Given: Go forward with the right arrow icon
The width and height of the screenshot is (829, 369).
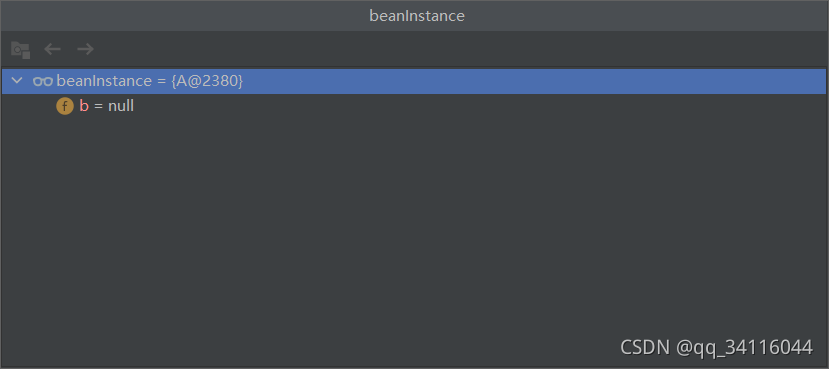Looking at the screenshot, I should point(85,49).
